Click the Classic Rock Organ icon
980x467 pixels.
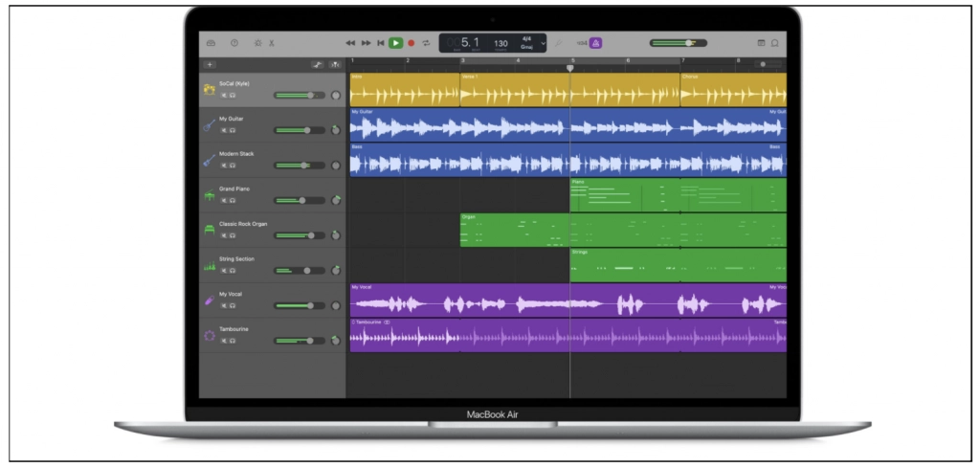(209, 231)
